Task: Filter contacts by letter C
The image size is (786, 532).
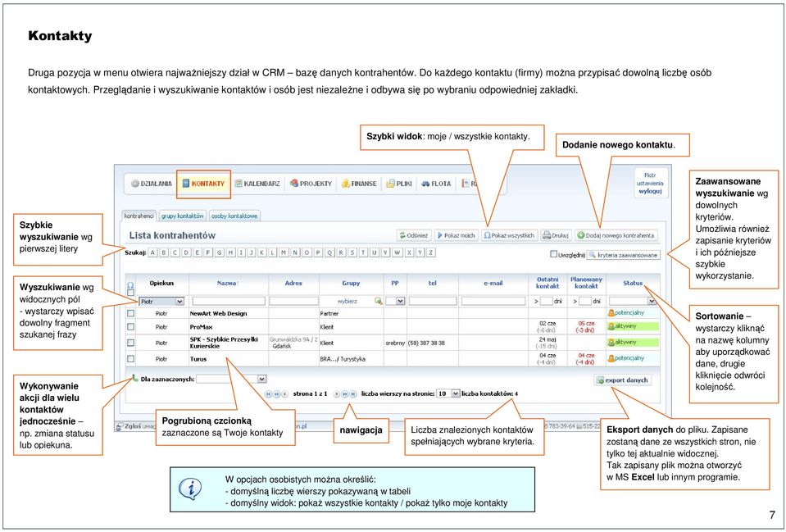Action: 175,252
